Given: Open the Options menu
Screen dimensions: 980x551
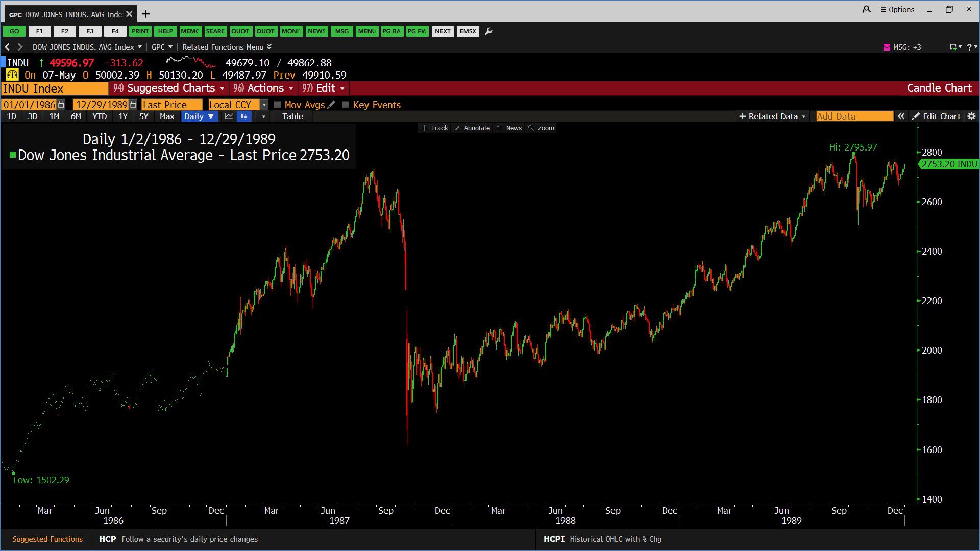Looking at the screenshot, I should point(897,9).
